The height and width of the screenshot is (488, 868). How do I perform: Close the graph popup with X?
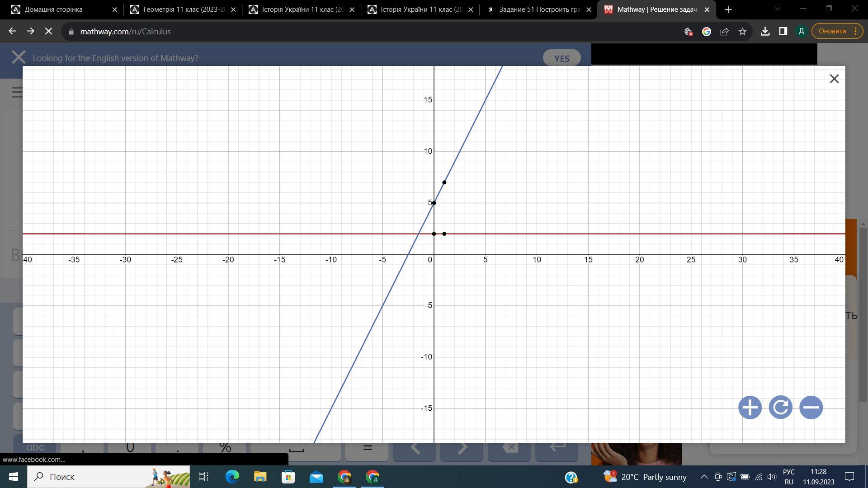click(834, 79)
